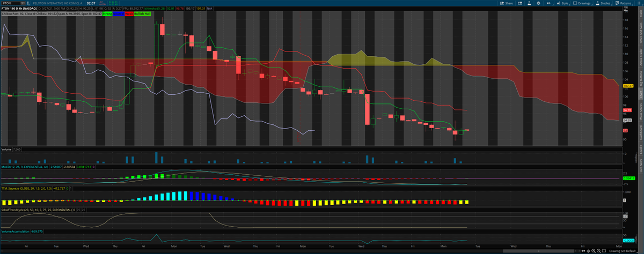Click the zoom out magnifier icon
644x254 pixels.
[x=599, y=251]
